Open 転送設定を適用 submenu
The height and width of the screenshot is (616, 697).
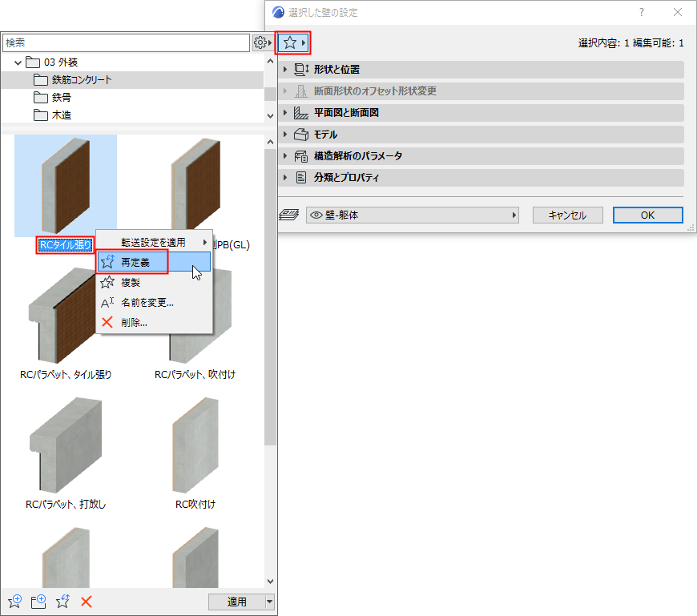(154, 242)
